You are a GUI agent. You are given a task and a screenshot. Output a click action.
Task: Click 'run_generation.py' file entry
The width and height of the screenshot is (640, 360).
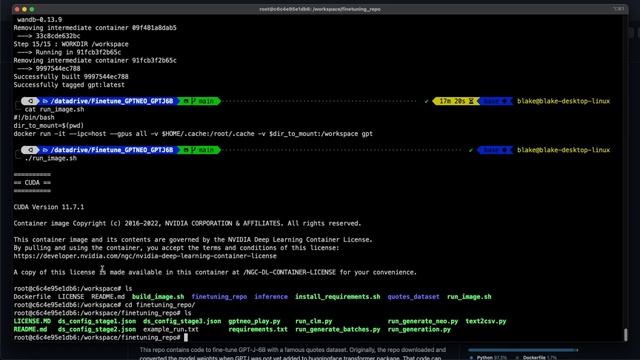[419, 329]
